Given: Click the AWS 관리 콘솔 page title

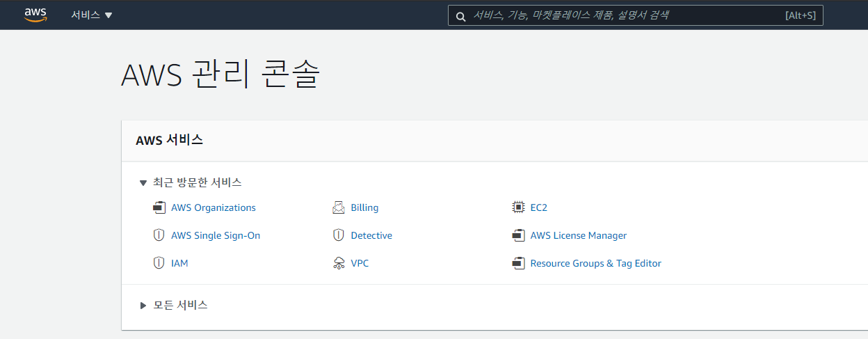Looking at the screenshot, I should coord(221,74).
